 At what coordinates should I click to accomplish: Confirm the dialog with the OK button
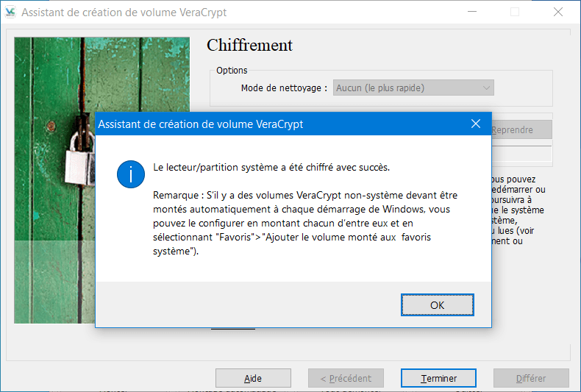(438, 305)
